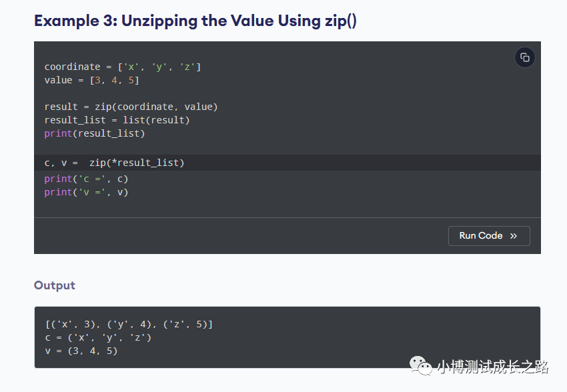Click the result = zip(coordinate, value) line
Viewport: 567px width, 392px height.
[131, 107]
